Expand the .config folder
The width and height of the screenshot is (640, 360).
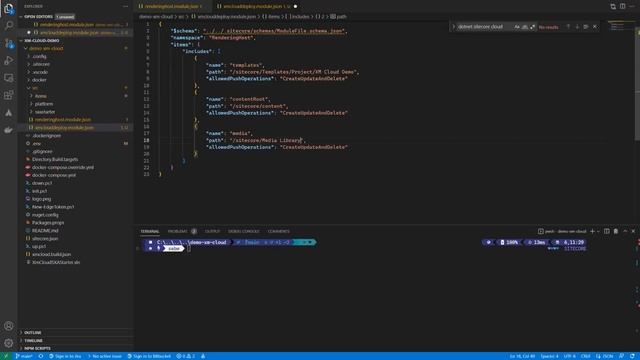pyautogui.click(x=39, y=56)
